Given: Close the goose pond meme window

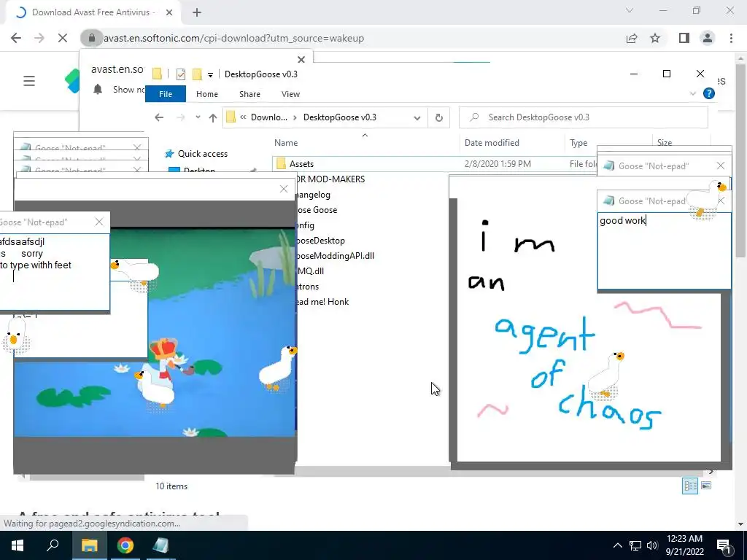Looking at the screenshot, I should tap(284, 189).
